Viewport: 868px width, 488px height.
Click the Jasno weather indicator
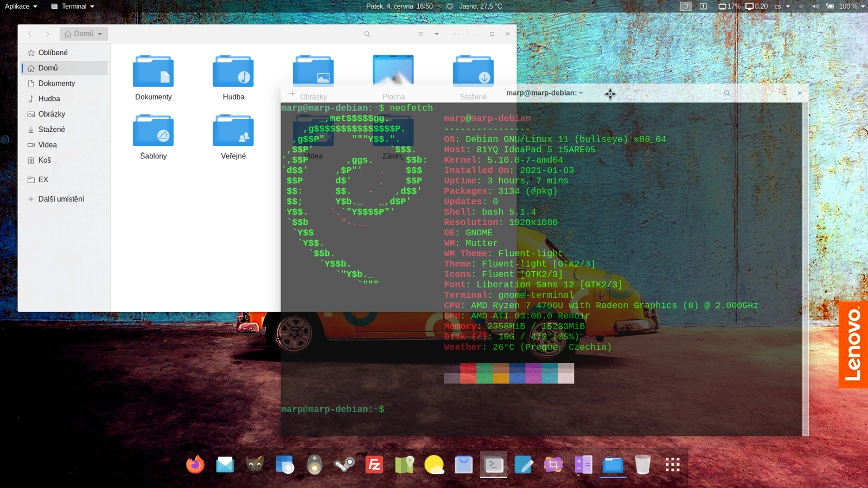coord(474,7)
